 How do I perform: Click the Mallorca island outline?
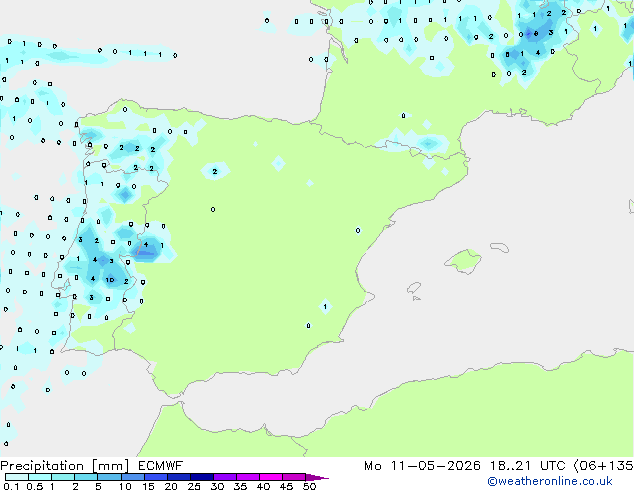(463, 261)
